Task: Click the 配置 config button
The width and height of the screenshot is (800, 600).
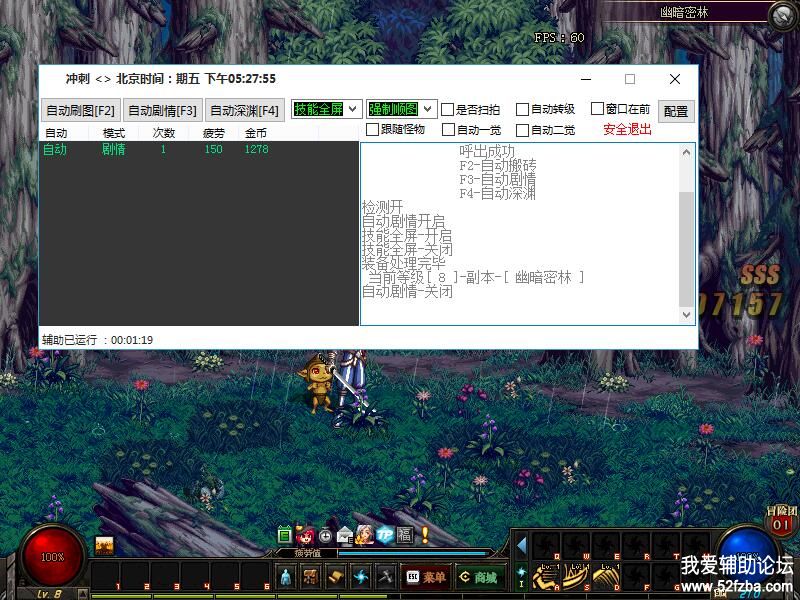Action: [x=676, y=111]
